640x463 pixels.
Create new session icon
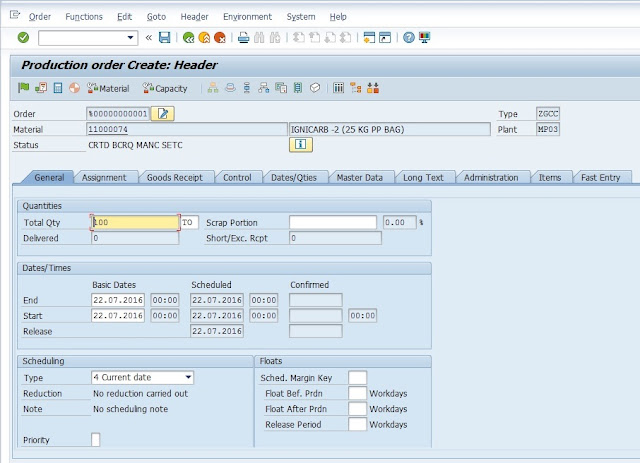(x=369, y=38)
